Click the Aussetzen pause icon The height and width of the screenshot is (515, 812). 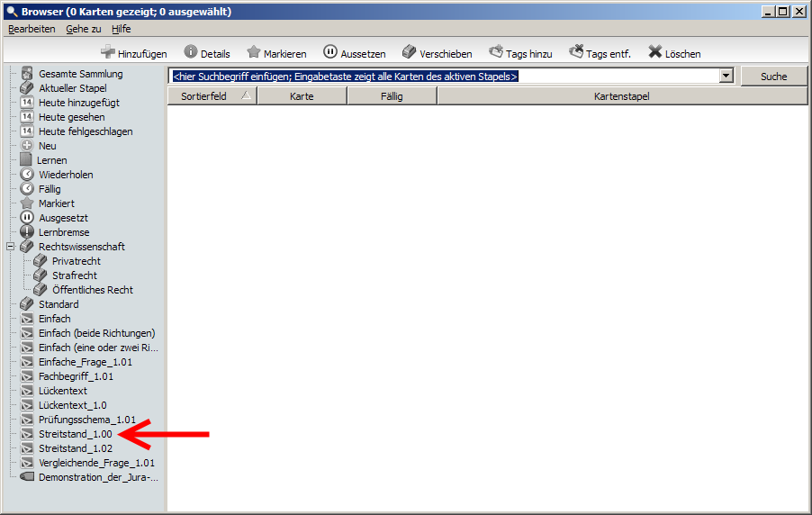[330, 52]
